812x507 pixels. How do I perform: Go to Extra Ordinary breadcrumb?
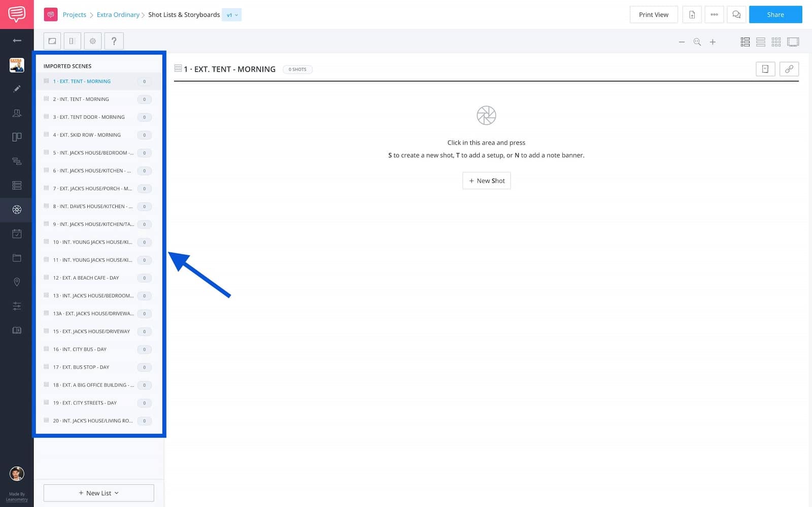(118, 15)
